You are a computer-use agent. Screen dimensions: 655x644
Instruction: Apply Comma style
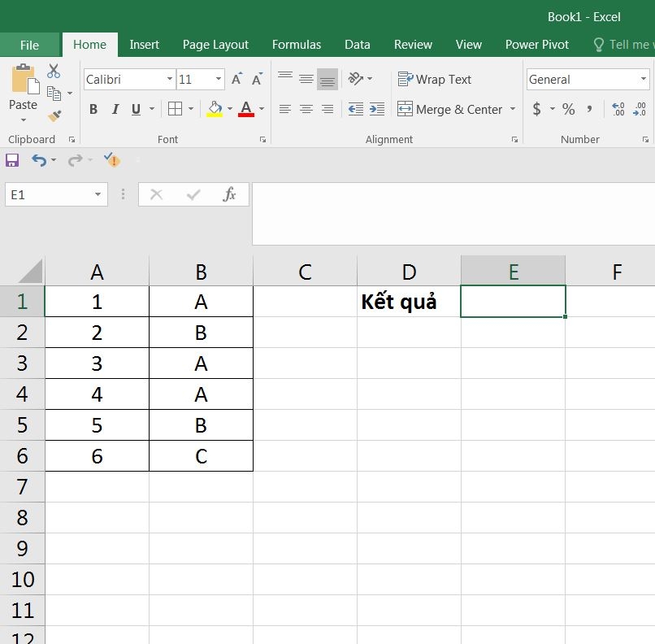589,109
